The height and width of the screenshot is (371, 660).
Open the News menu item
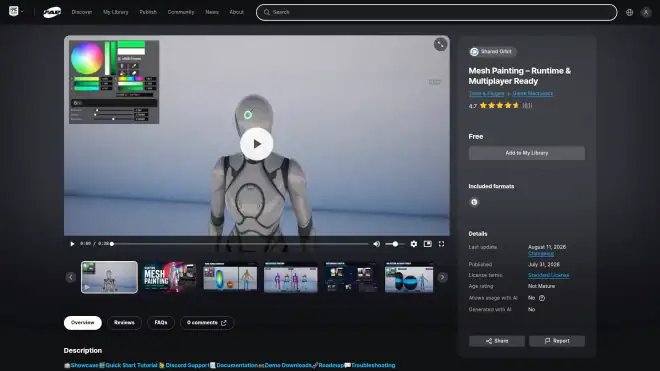pyautogui.click(x=212, y=12)
